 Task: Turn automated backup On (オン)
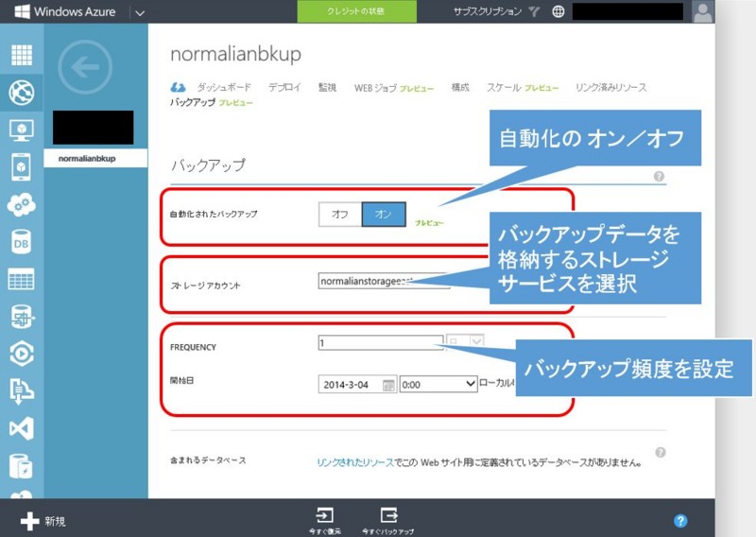click(x=384, y=214)
